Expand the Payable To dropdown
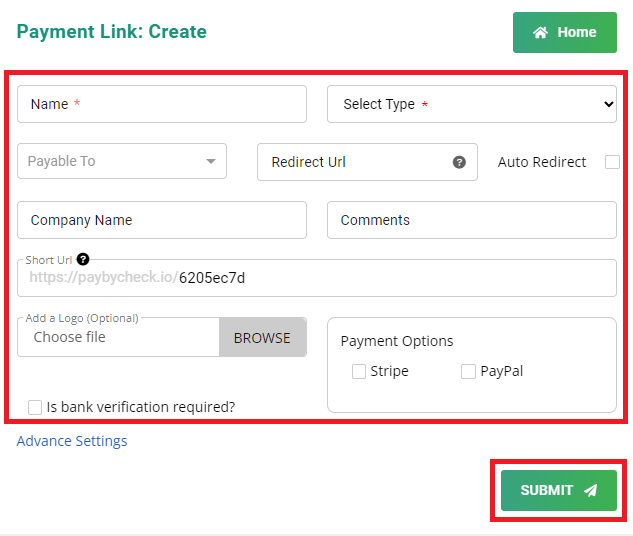This screenshot has width=633, height=536. tap(122, 161)
